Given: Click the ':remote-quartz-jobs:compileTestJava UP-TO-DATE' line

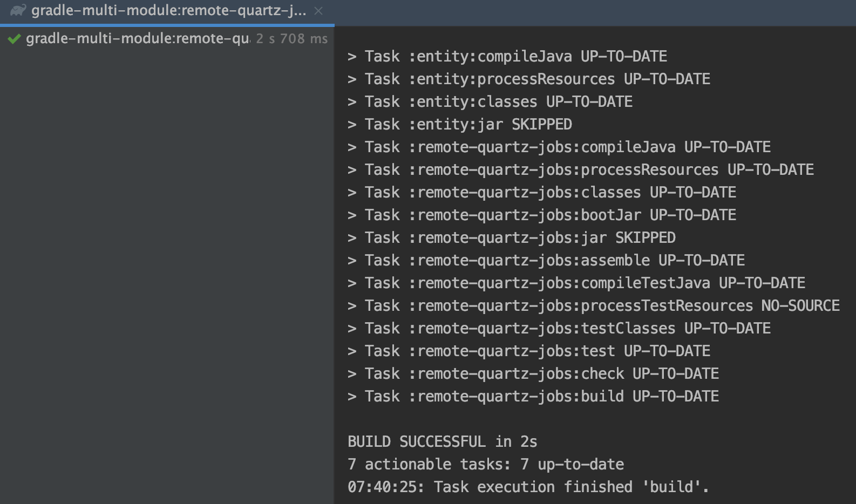Looking at the screenshot, I should 576,283.
